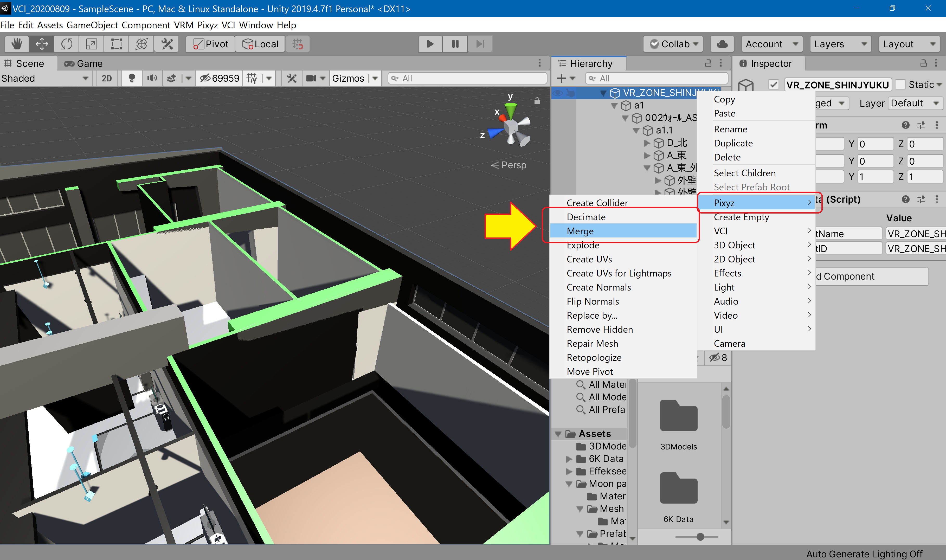The image size is (946, 560).
Task: Toggle scene grid visibility icon
Action: [x=252, y=78]
